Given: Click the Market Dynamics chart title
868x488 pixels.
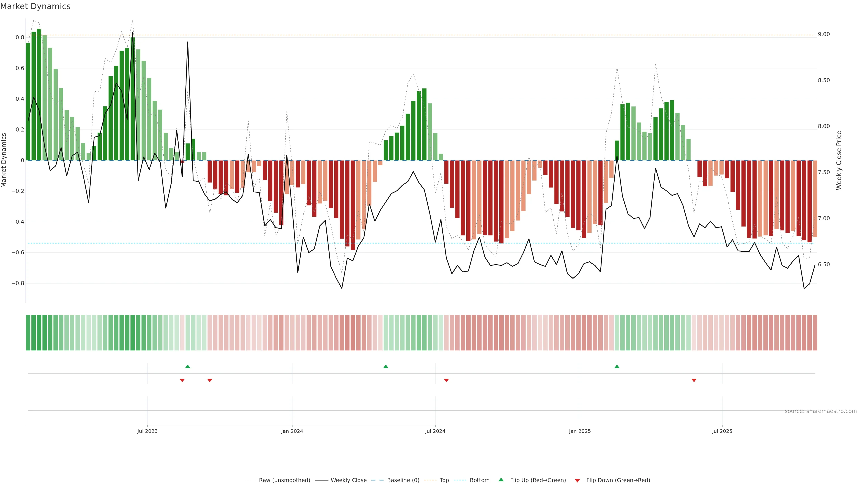Looking at the screenshot, I should click(35, 6).
